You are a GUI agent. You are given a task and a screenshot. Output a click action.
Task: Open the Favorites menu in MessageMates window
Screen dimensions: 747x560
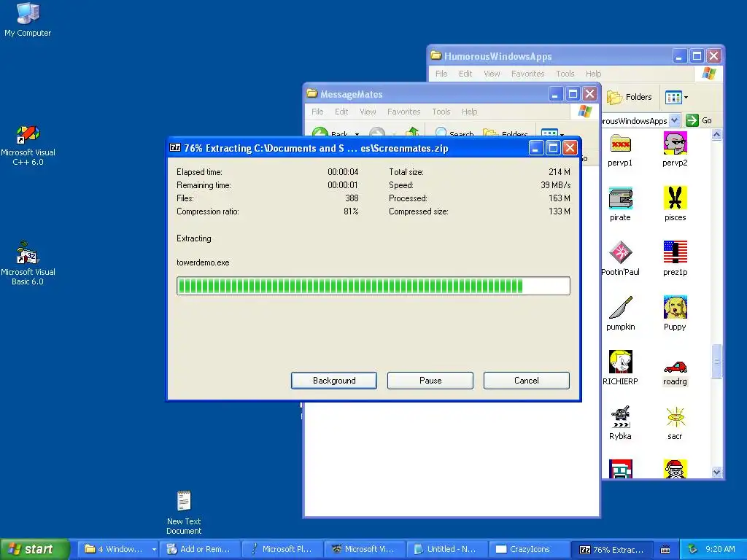[x=404, y=112]
